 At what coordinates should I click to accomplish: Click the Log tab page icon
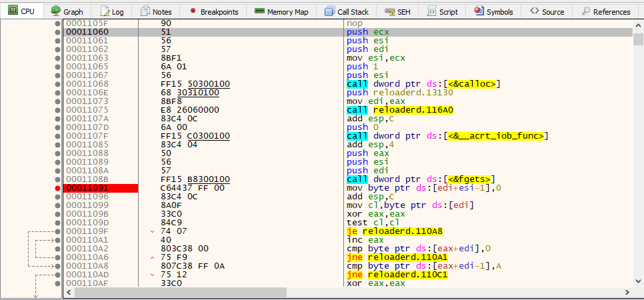point(105,11)
